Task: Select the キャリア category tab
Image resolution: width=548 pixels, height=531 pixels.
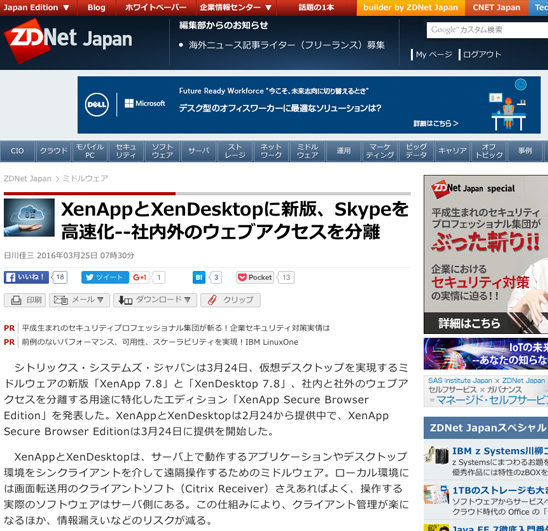Action: pyautogui.click(x=453, y=151)
